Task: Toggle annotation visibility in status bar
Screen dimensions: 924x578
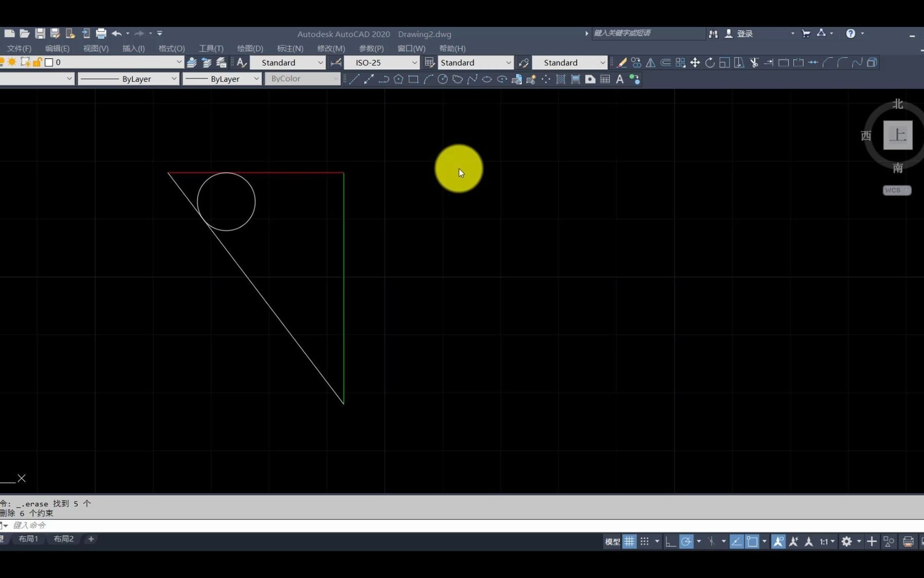Action: tap(778, 541)
